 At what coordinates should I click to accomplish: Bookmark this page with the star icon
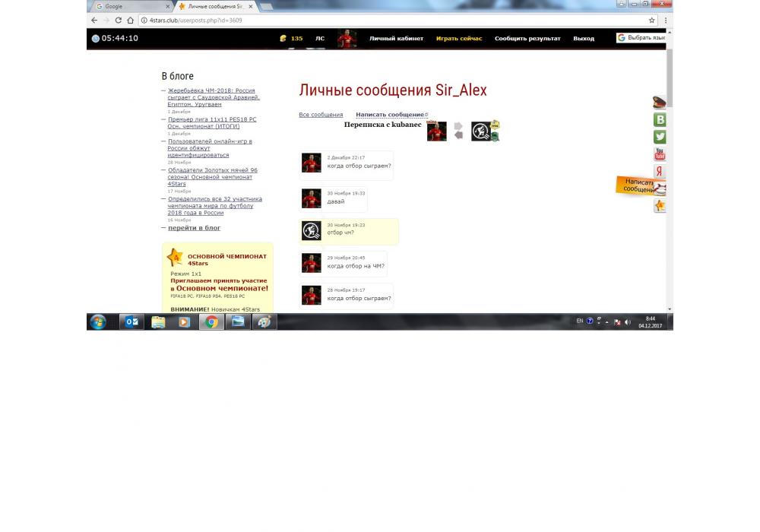click(652, 21)
